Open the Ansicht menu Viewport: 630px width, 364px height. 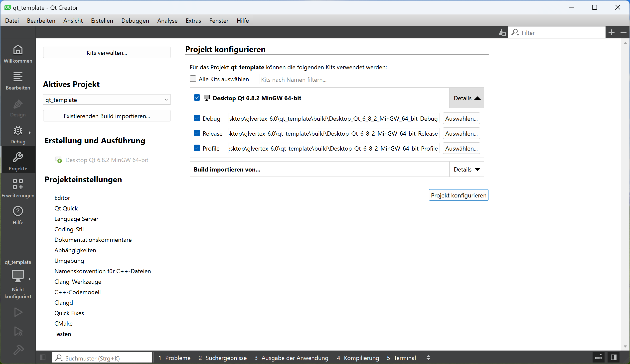73,20
